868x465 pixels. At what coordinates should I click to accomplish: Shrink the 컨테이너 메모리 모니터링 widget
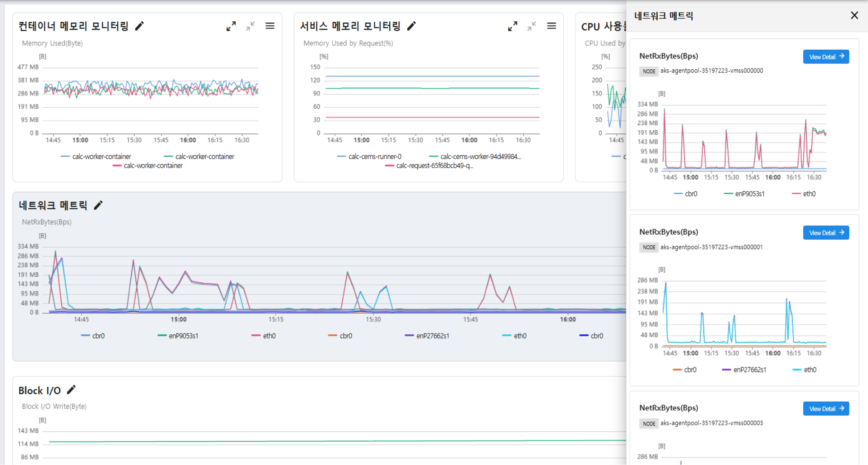pos(250,26)
